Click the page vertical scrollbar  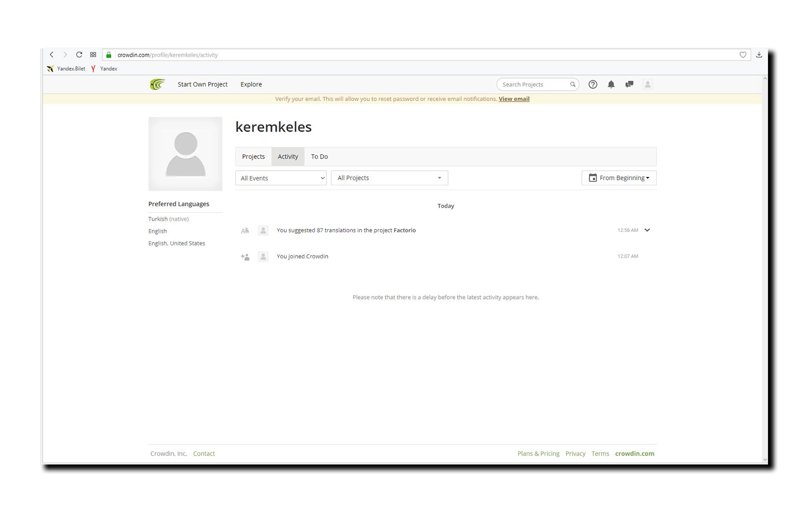pyautogui.click(x=765, y=269)
